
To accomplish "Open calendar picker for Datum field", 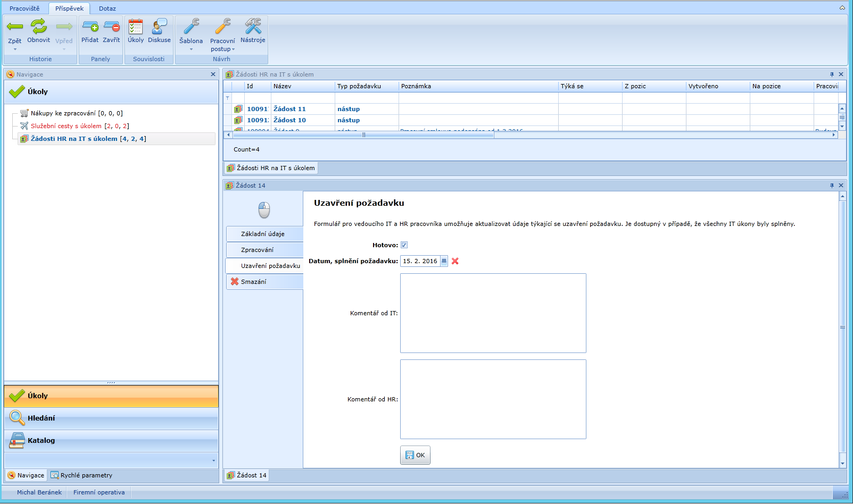I will click(x=444, y=261).
